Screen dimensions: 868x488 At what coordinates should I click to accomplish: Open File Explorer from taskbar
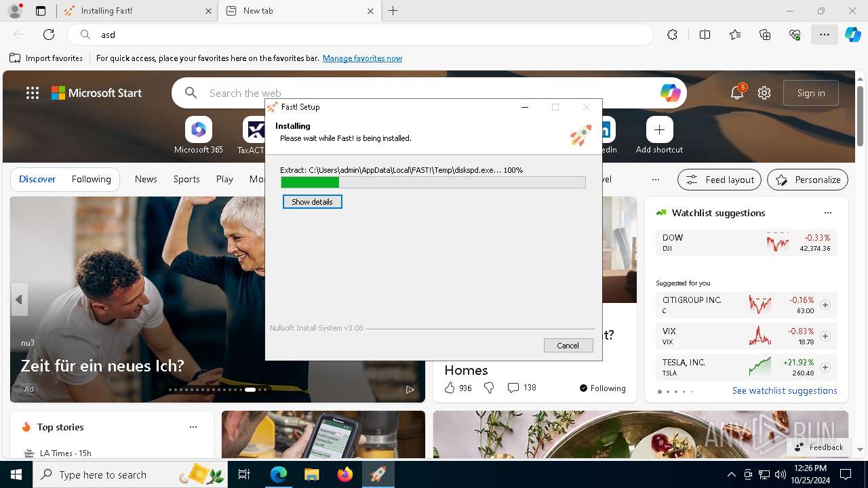[x=311, y=474]
